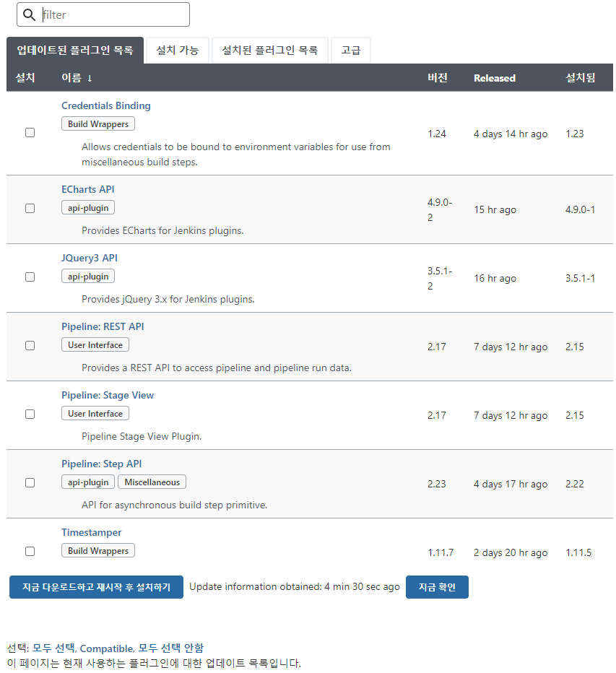Check the Credentials Binding checkbox
The width and height of the screenshot is (616, 673).
(30, 133)
